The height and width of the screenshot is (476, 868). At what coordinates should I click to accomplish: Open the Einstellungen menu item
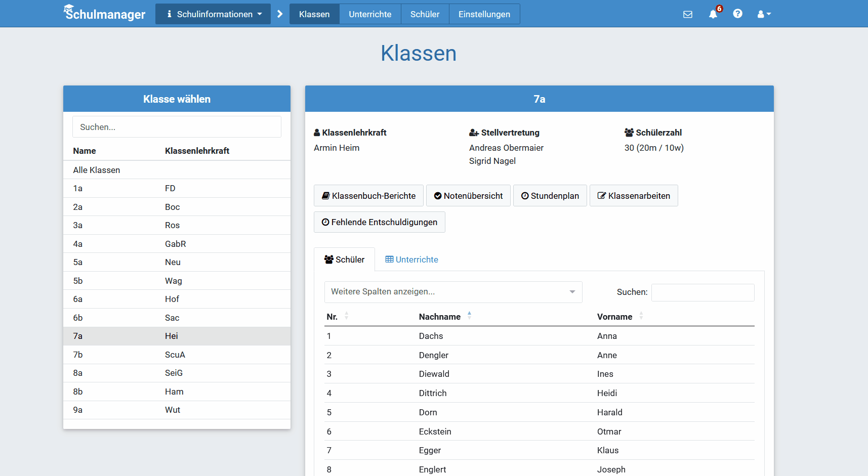pyautogui.click(x=484, y=14)
